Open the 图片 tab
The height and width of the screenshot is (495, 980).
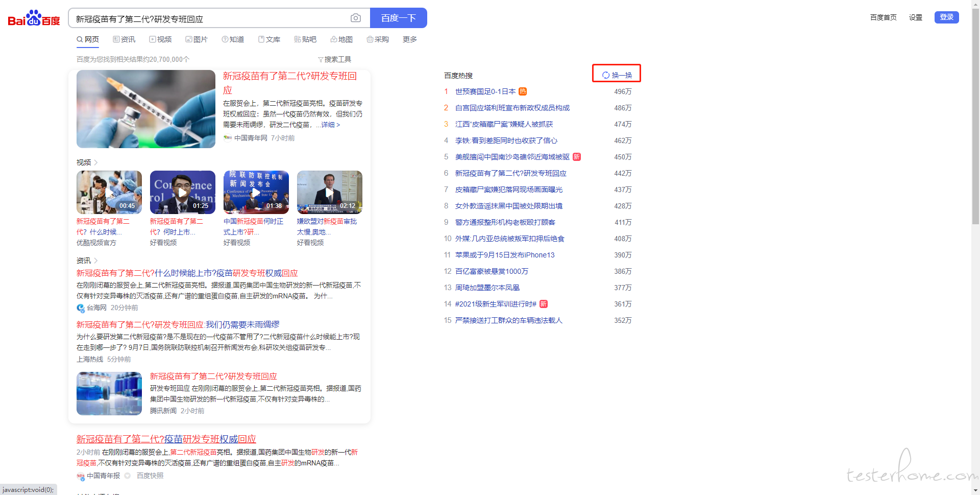point(197,39)
